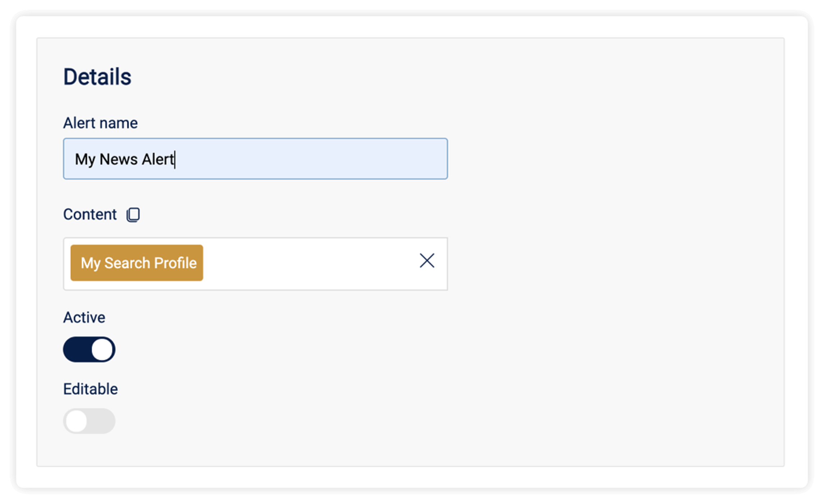The height and width of the screenshot is (504, 824).
Task: Turn off the Active switch
Action: [89, 349]
